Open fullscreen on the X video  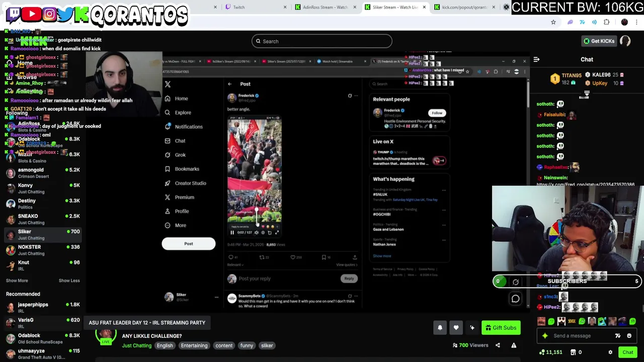(x=277, y=232)
